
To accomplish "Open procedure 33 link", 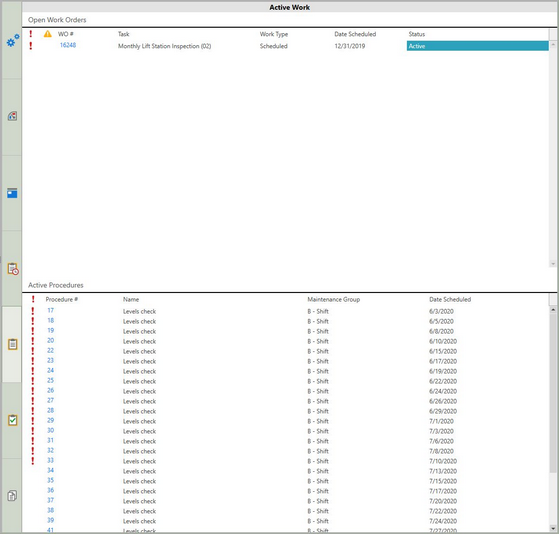I will [50, 460].
